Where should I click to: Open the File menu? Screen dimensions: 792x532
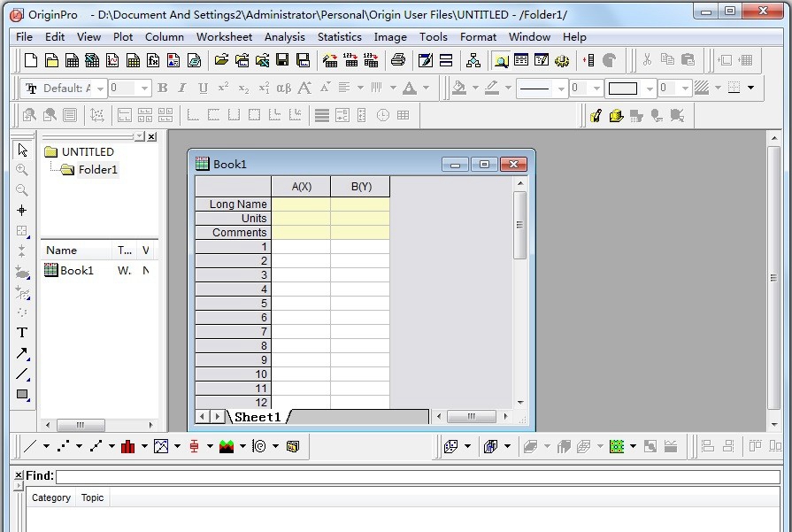[x=24, y=37]
